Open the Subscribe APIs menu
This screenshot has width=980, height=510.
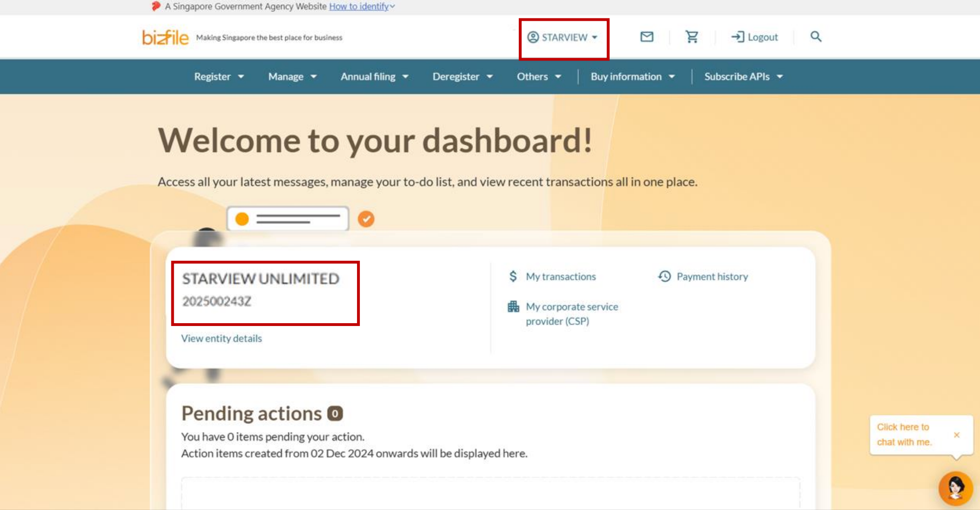[743, 77]
